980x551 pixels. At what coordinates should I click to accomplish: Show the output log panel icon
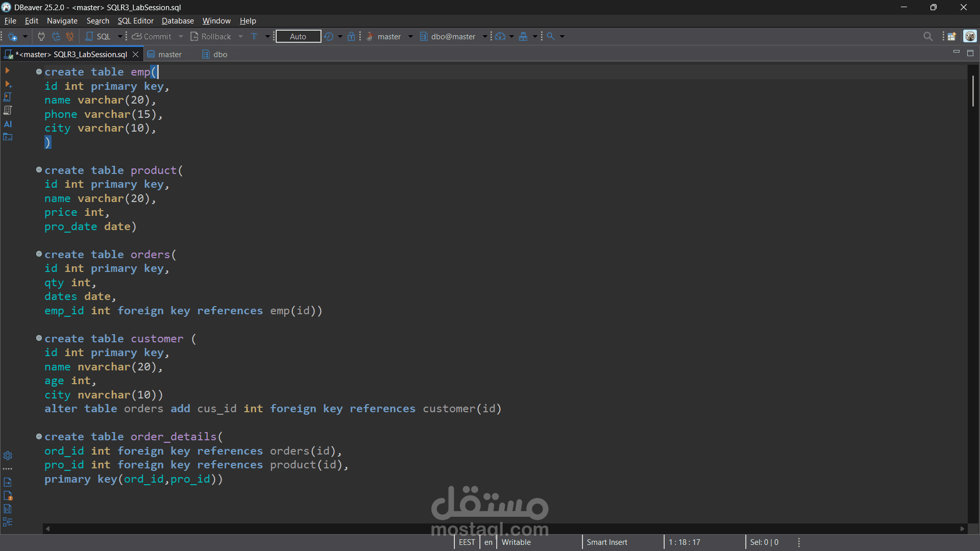tap(8, 482)
